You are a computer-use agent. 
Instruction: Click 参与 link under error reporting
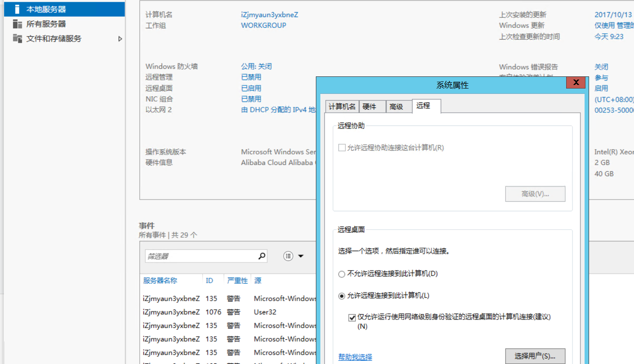point(601,78)
